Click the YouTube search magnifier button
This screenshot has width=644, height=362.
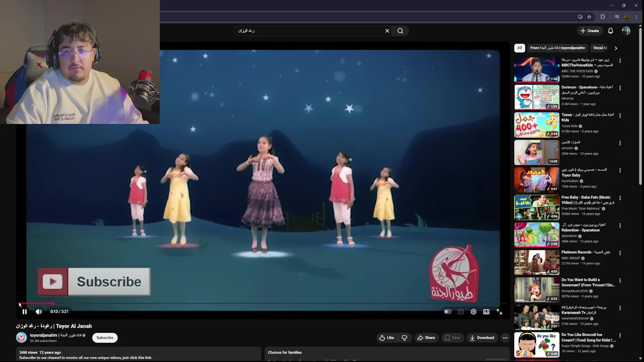click(x=400, y=31)
